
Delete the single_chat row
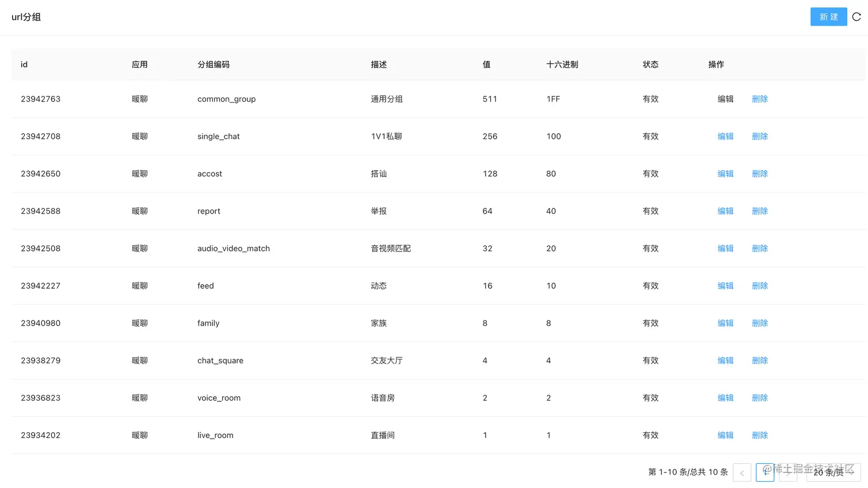point(760,136)
